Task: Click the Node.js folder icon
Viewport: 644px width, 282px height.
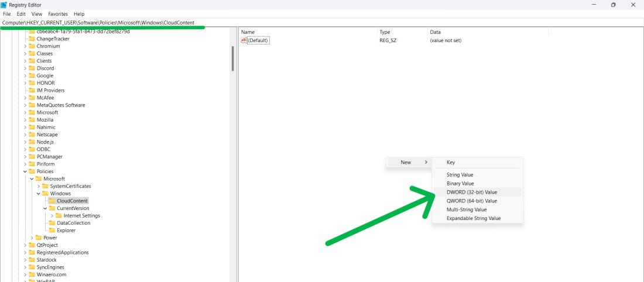Action: pyautogui.click(x=32, y=142)
